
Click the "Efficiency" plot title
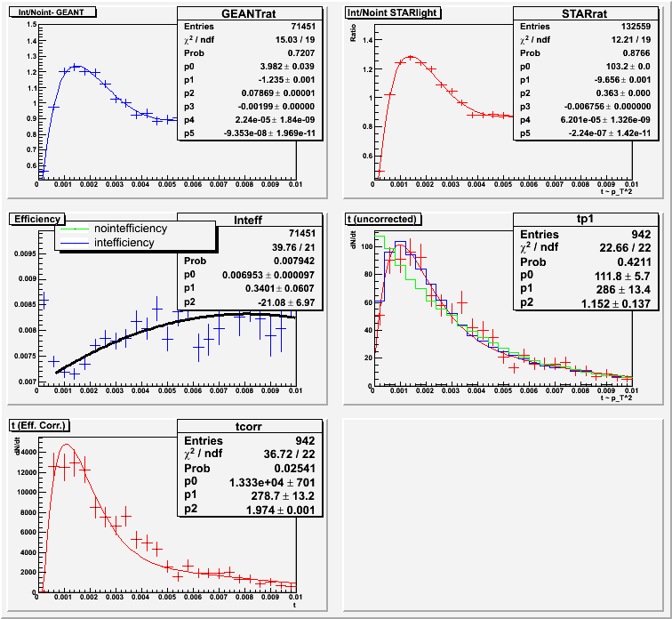(x=36, y=219)
